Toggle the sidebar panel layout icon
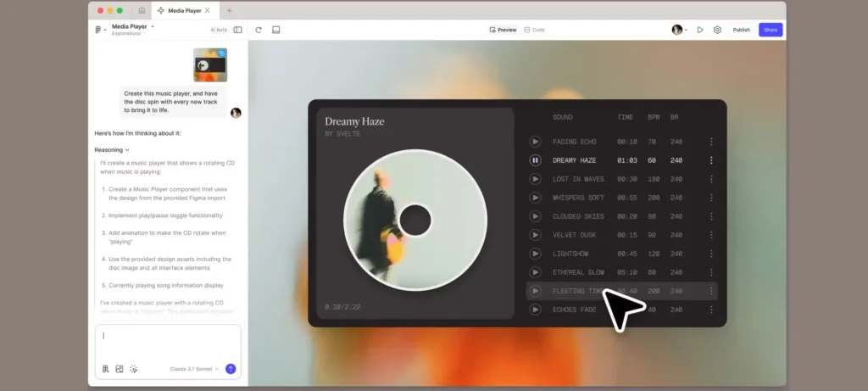Screen dimensions: 868x391 [238, 30]
